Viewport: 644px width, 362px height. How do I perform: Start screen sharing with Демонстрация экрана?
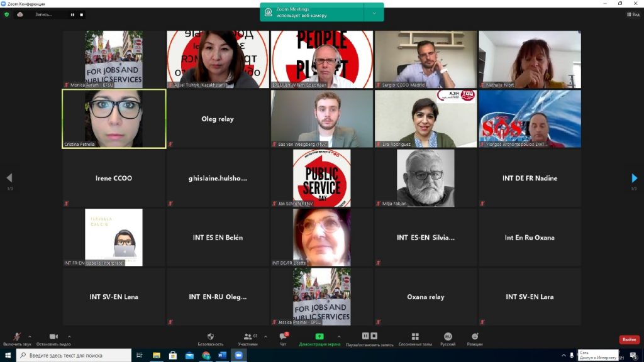pyautogui.click(x=319, y=337)
